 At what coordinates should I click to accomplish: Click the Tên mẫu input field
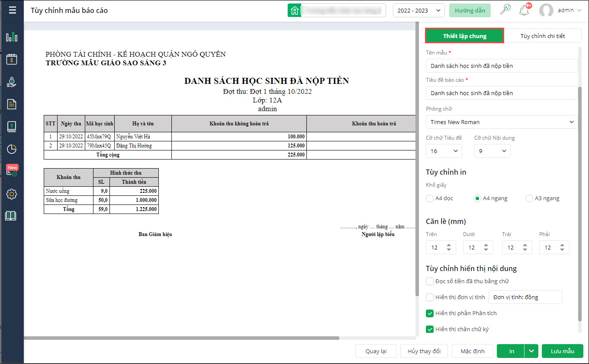pyautogui.click(x=502, y=66)
